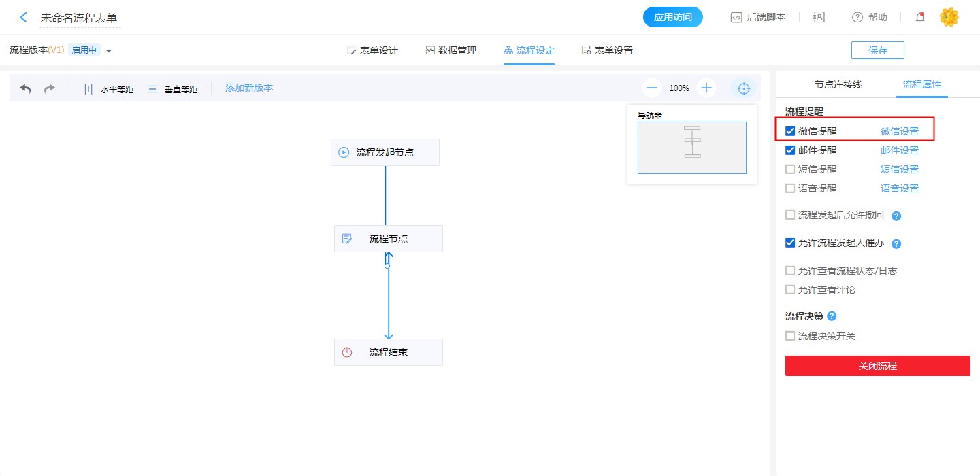Zoom in with the plus icon
This screenshot has width=980, height=476.
706,88
